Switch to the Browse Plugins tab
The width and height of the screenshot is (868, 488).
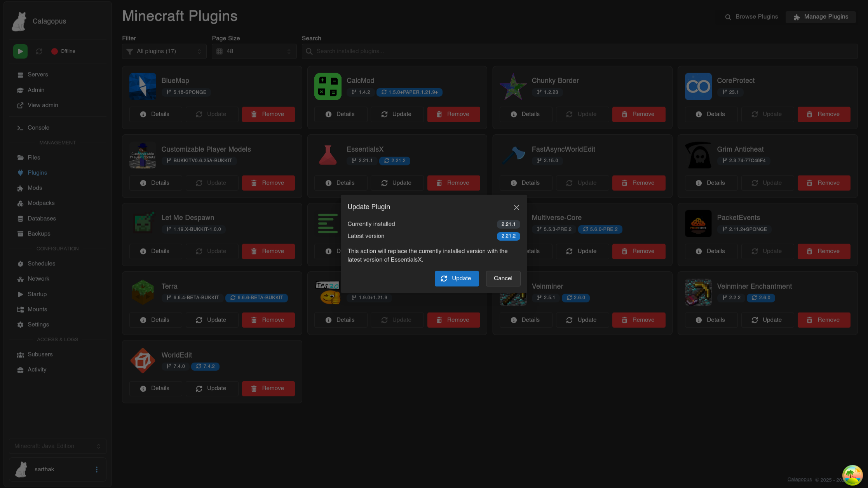(x=751, y=17)
